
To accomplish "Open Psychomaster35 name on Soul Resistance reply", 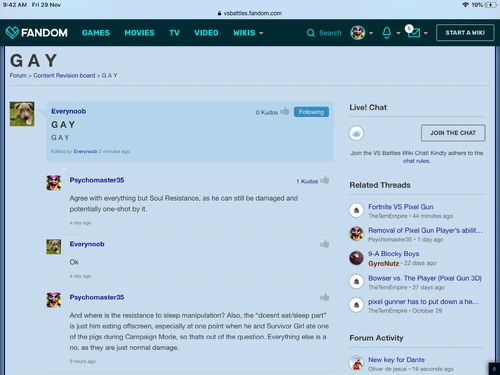I will point(97,180).
